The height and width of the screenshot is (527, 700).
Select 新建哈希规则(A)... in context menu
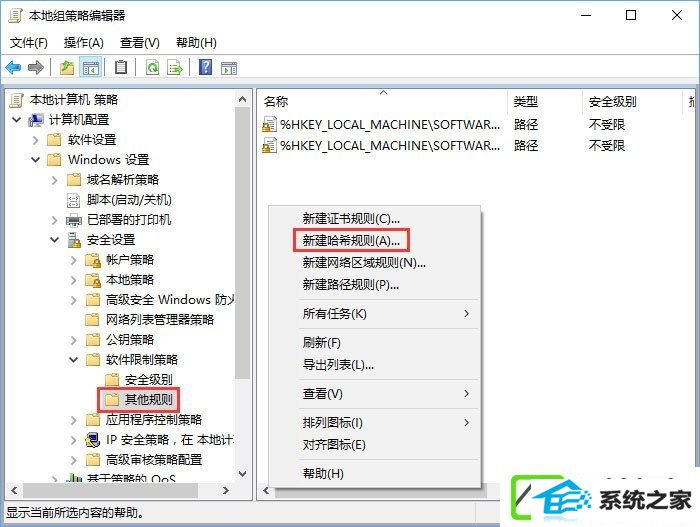(351, 241)
